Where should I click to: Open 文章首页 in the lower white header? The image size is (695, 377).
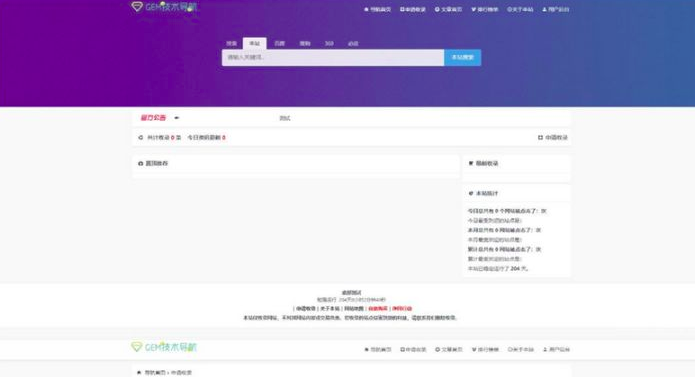(x=449, y=350)
